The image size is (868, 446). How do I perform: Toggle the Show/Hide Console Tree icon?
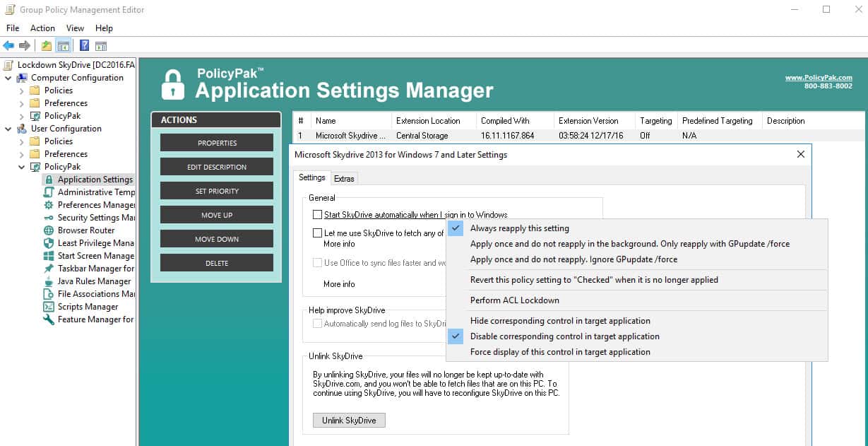point(64,46)
